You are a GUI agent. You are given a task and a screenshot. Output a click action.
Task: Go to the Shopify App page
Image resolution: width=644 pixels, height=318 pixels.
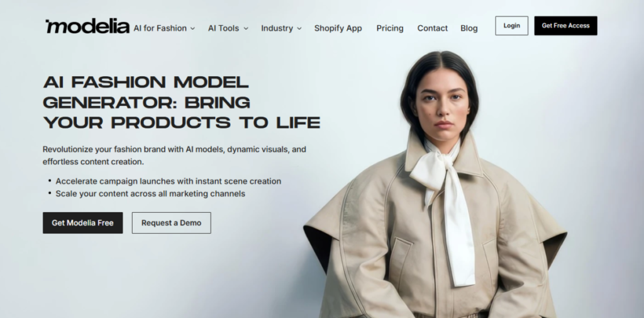pyautogui.click(x=338, y=28)
